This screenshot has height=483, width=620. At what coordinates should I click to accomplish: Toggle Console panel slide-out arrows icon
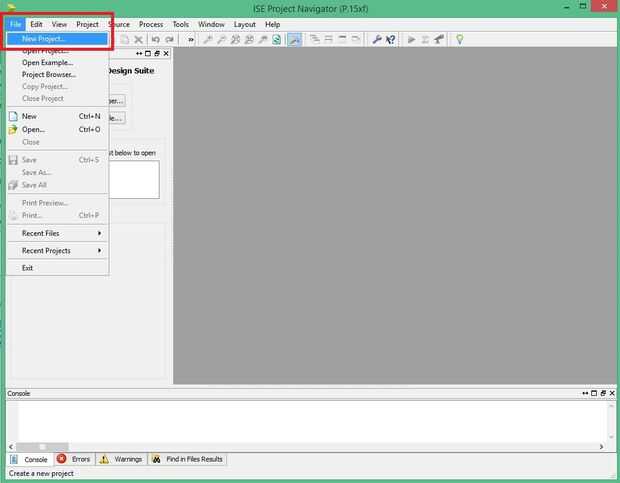coord(585,393)
